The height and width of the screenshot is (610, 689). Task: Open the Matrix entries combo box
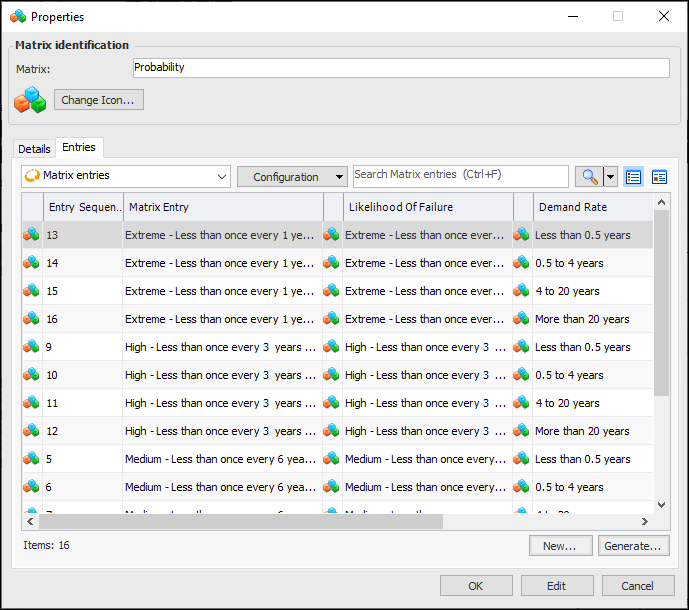pos(126,176)
